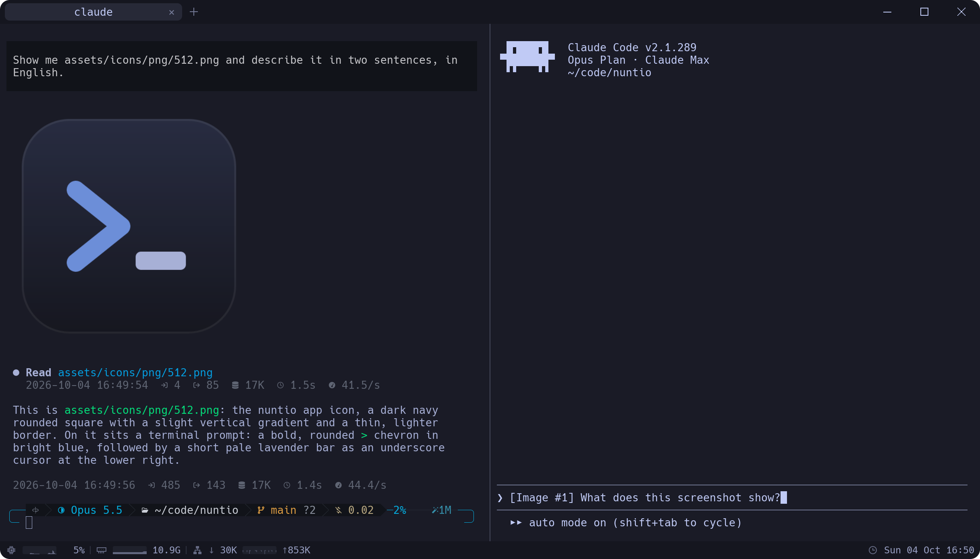
Task: Click the main ?2 git status segment
Action: 287,510
